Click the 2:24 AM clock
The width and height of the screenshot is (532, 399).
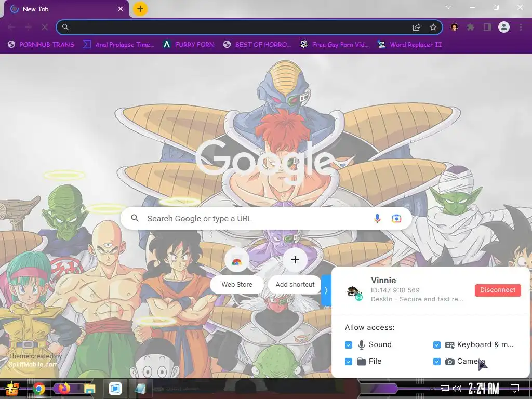[484, 389]
